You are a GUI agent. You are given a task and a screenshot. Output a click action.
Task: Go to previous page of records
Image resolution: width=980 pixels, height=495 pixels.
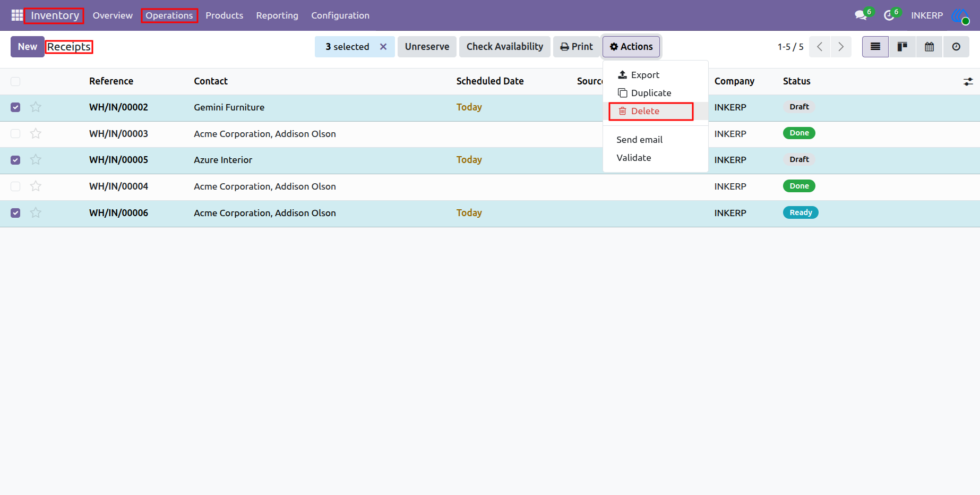[x=820, y=47]
